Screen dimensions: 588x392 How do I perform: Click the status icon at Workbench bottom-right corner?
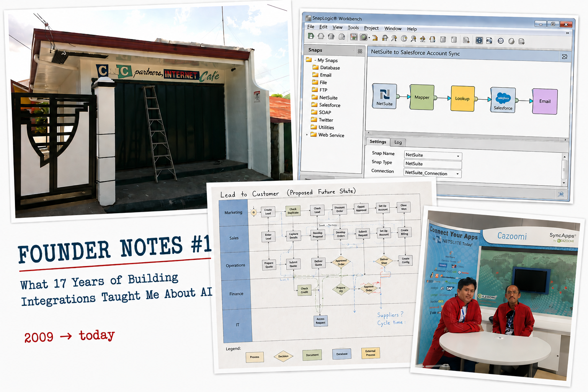pos(561,194)
